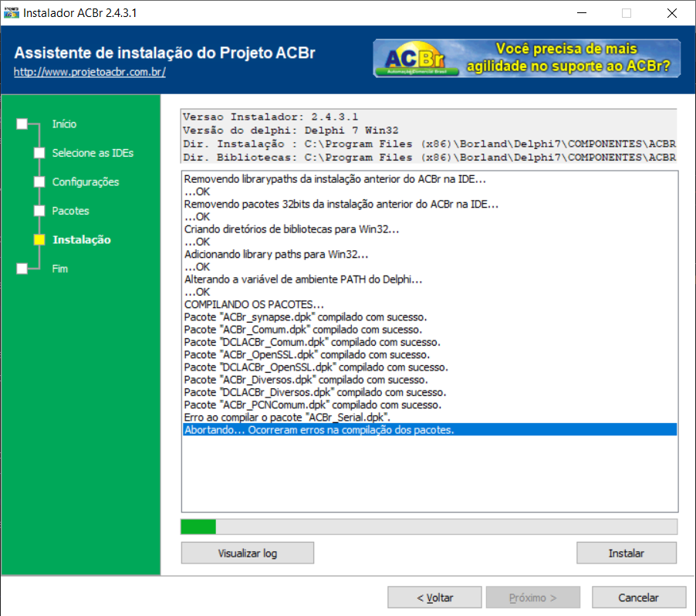Click the 'Versão do delphi: Delphi 7 Win32' line
696x616 pixels.
(291, 130)
